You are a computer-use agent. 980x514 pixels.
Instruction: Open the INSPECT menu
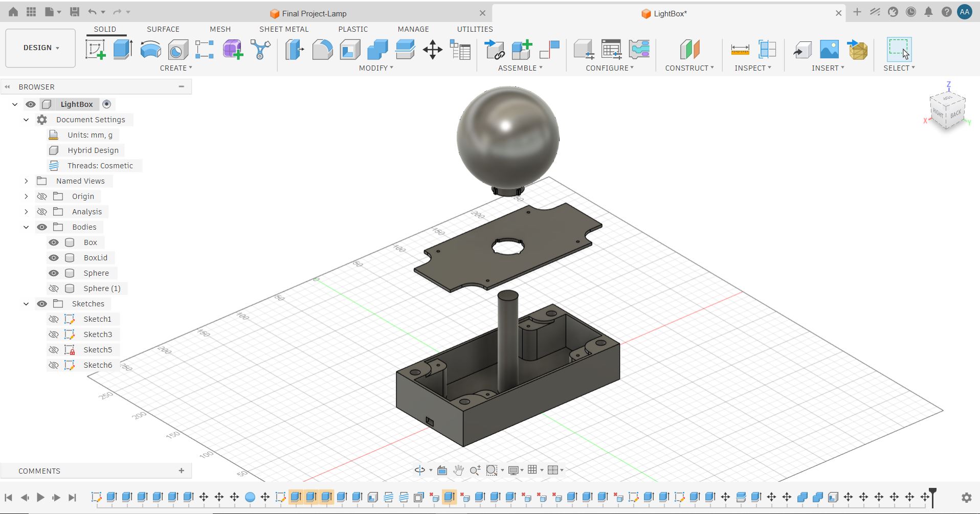[x=753, y=68]
